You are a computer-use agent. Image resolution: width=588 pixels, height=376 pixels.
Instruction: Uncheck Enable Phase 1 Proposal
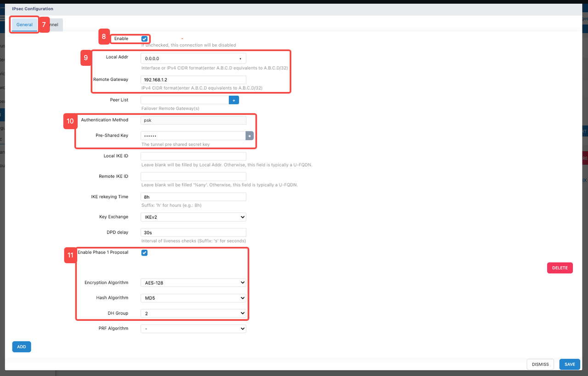coord(145,253)
